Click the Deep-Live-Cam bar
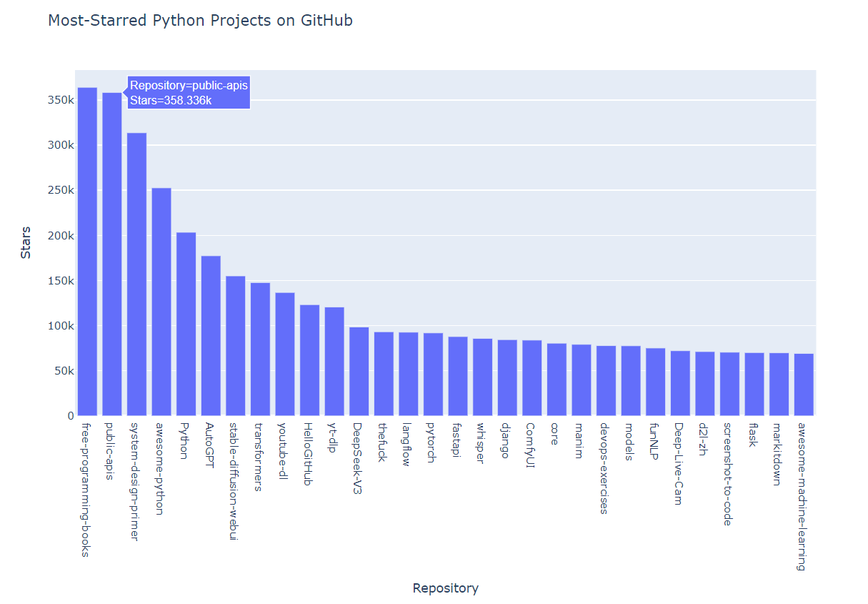Viewport: 868px width, 604px height. click(x=680, y=383)
